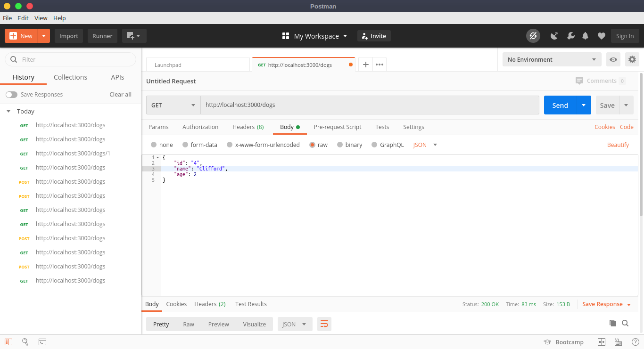This screenshot has height=349, width=644.
Task: Open the wrench settings icon
Action: point(570,36)
